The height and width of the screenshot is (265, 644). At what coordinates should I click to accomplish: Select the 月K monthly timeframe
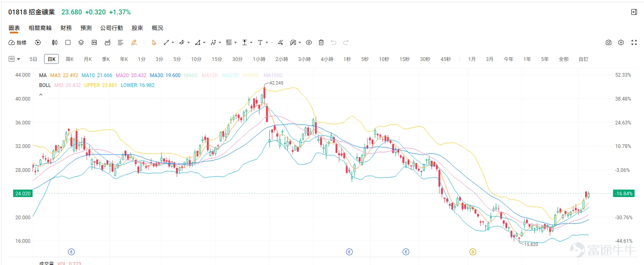[x=88, y=59]
